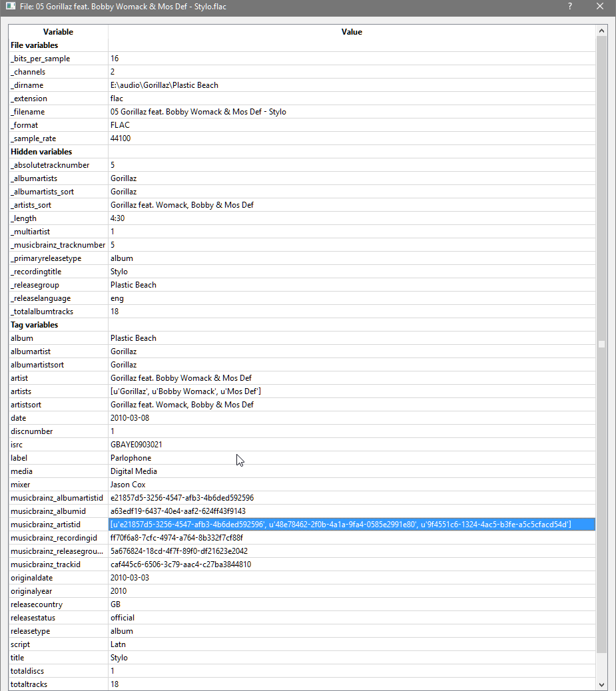Click the scrollbar down arrow

[x=601, y=685]
